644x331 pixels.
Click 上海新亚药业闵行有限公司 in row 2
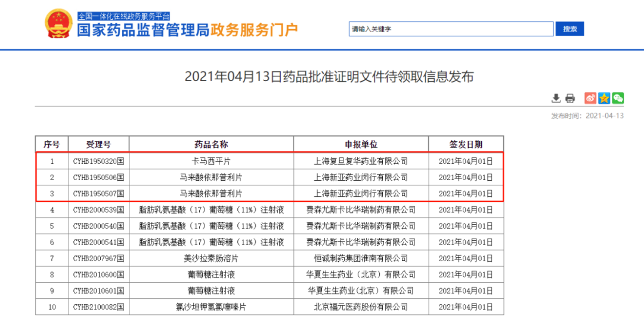click(361, 177)
